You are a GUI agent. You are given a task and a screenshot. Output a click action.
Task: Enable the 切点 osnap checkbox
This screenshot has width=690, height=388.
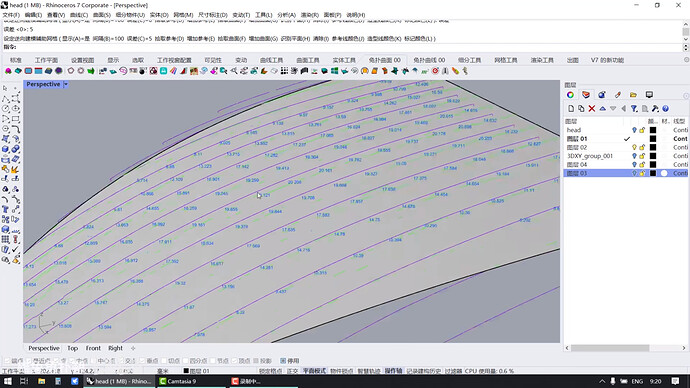coord(164,361)
